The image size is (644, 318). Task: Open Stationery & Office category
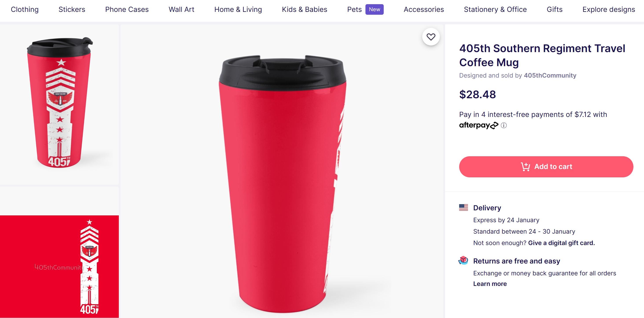495,9
